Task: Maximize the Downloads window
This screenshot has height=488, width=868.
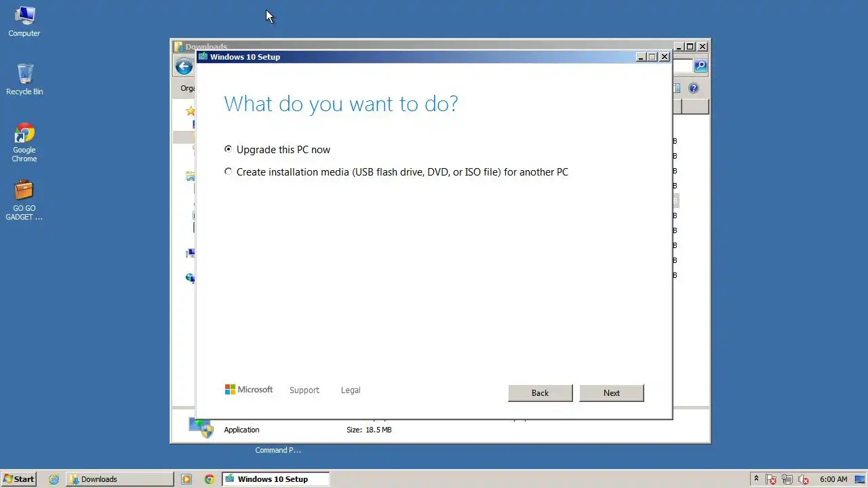Action: pos(690,47)
